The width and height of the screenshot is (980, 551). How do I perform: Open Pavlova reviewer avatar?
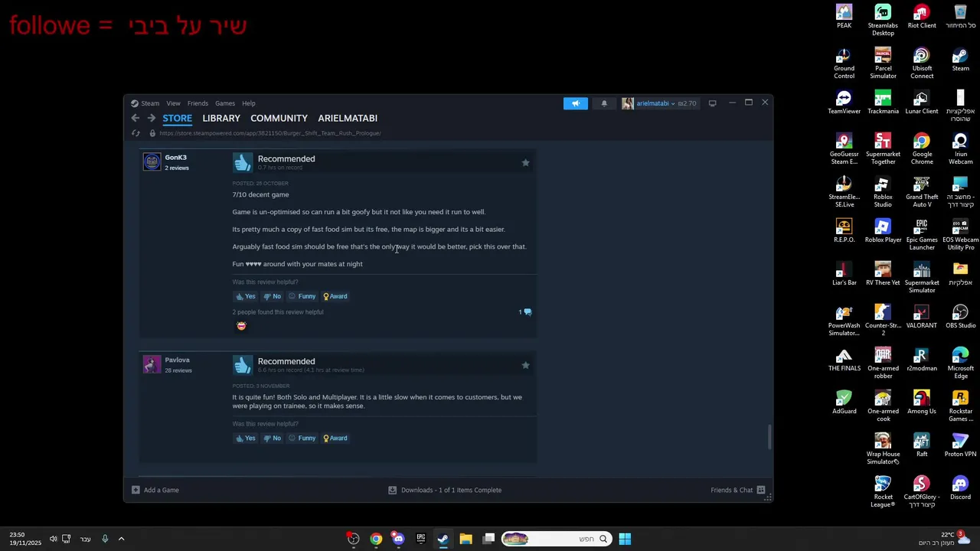pyautogui.click(x=152, y=364)
